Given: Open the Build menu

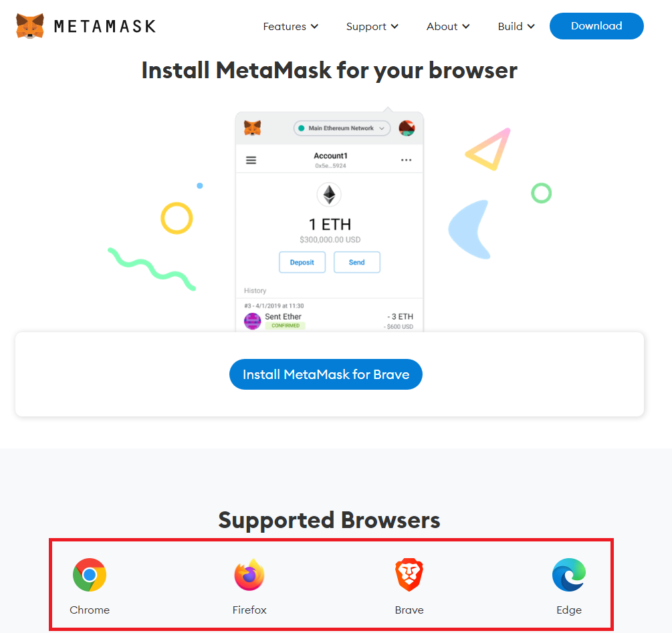Looking at the screenshot, I should pyautogui.click(x=516, y=26).
